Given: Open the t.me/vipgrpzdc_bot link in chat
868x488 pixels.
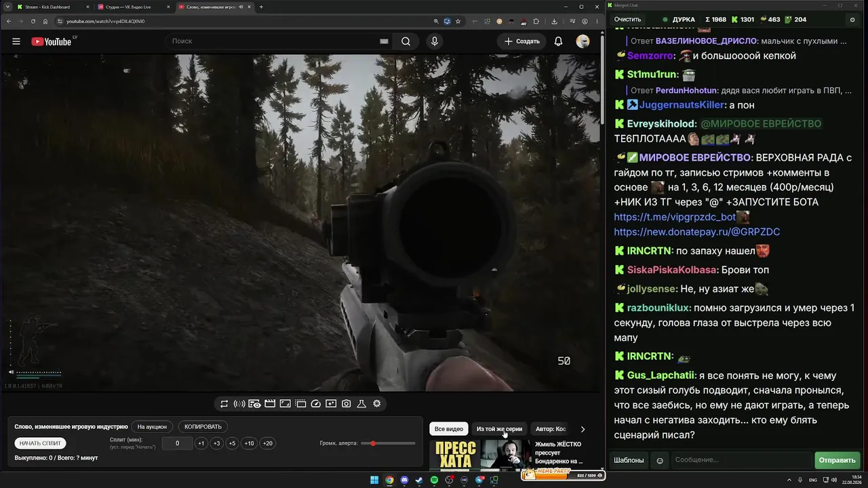Looking at the screenshot, I should (x=675, y=217).
